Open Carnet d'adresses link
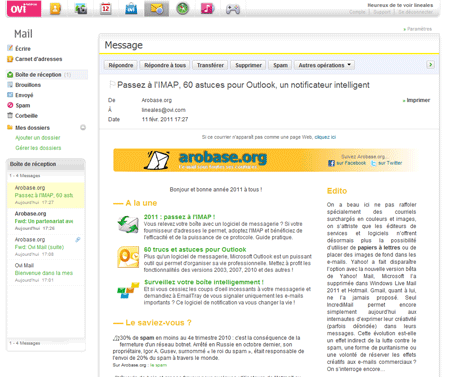The image size is (450, 377). (x=39, y=59)
